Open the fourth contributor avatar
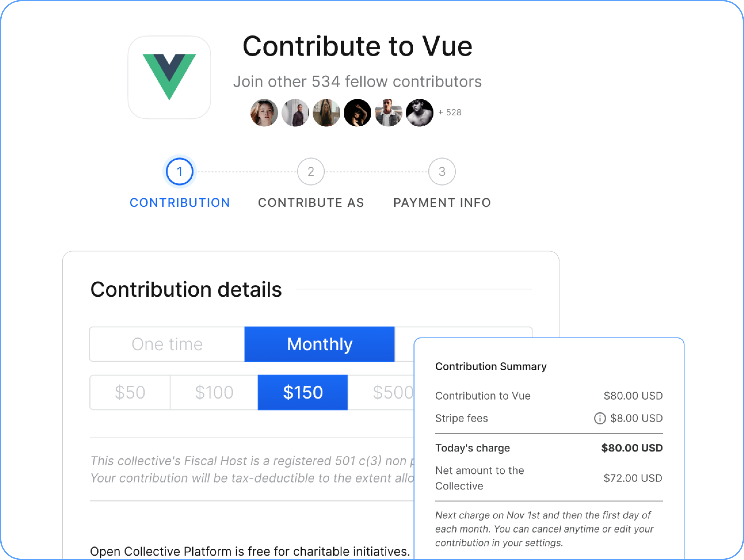Screen dimensions: 744x560 point(357,113)
